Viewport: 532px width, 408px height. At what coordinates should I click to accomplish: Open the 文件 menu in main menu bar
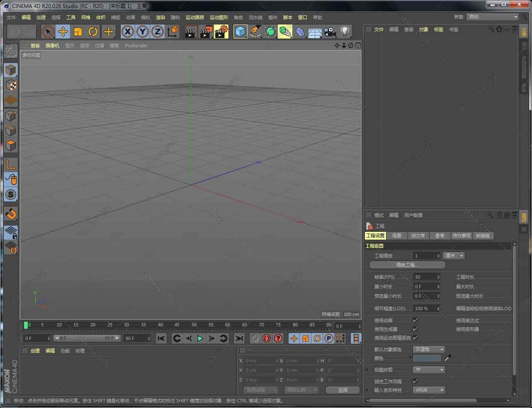(11, 17)
